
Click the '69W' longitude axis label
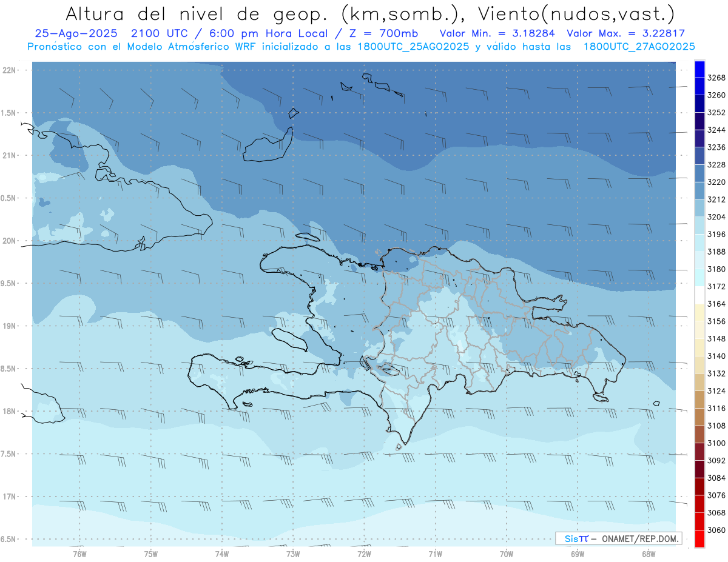[578, 554]
